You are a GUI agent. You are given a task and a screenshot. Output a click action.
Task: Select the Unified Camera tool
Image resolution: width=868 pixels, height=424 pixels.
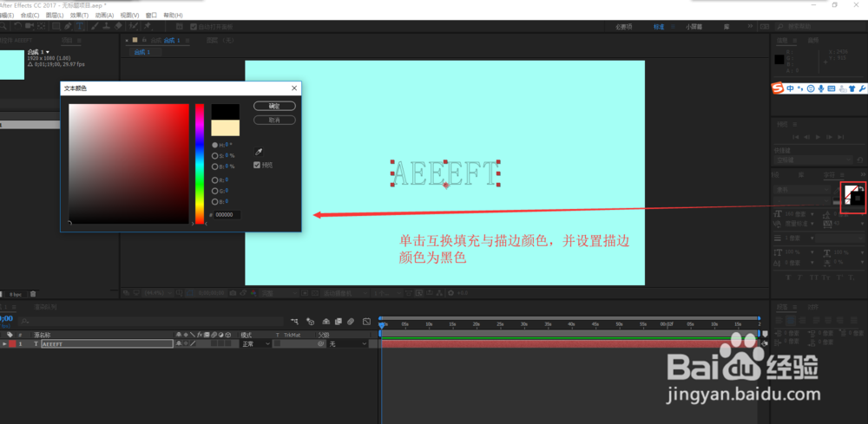[30, 26]
